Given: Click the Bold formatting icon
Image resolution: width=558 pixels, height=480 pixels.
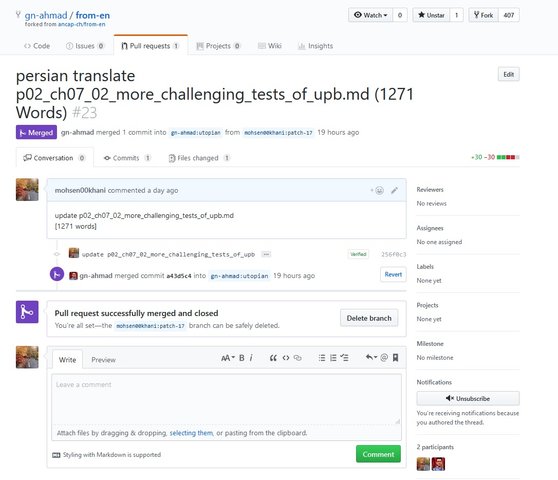Looking at the screenshot, I should tap(242, 358).
